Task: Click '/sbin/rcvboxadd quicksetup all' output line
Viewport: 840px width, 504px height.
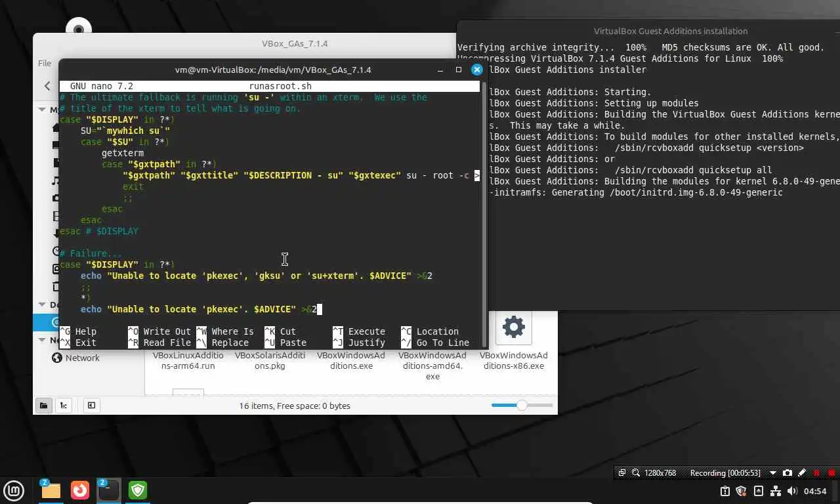Action: (x=693, y=170)
